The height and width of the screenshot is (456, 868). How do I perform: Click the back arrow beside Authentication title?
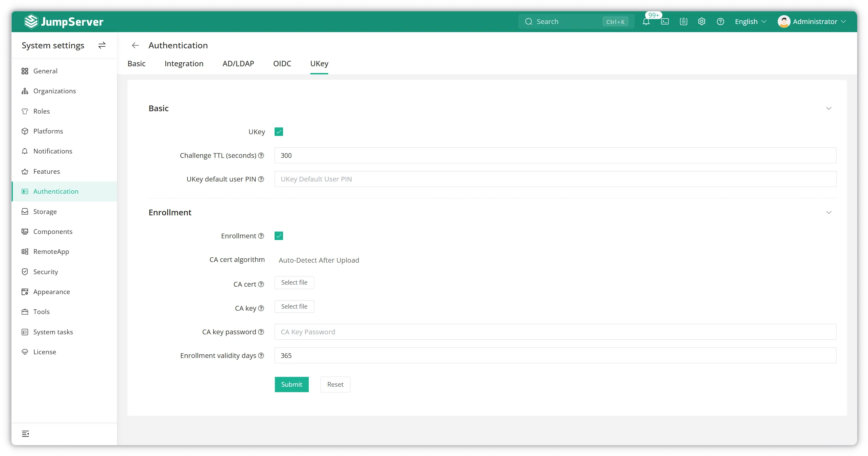(x=135, y=45)
